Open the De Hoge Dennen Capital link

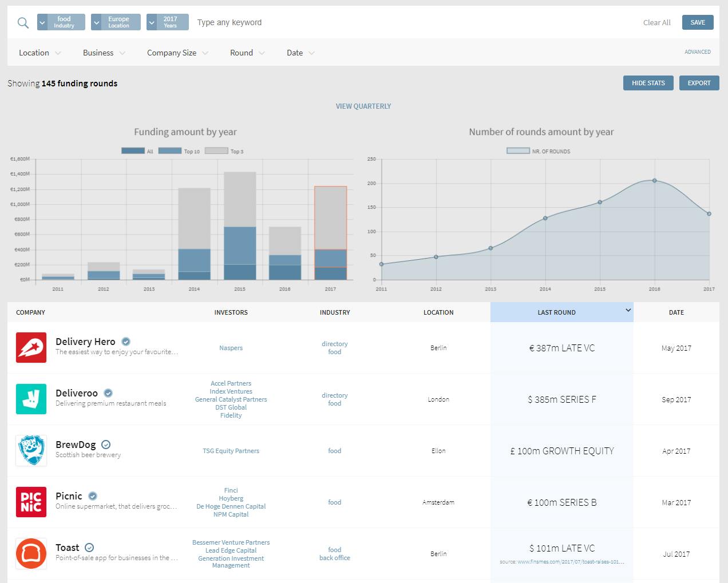[x=231, y=506]
